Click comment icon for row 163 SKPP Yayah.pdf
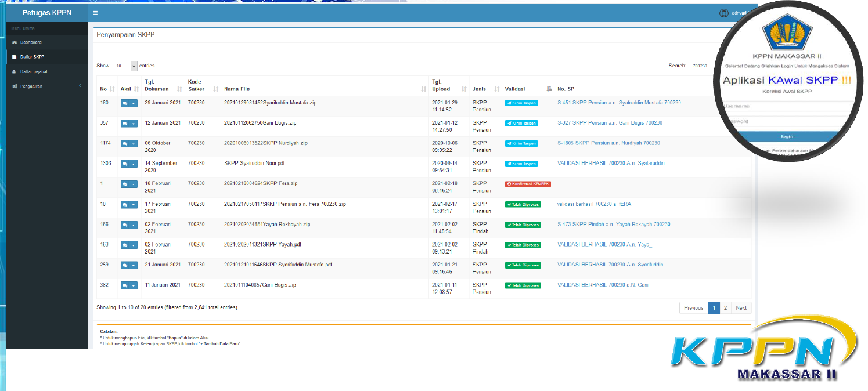The image size is (868, 391). click(125, 245)
